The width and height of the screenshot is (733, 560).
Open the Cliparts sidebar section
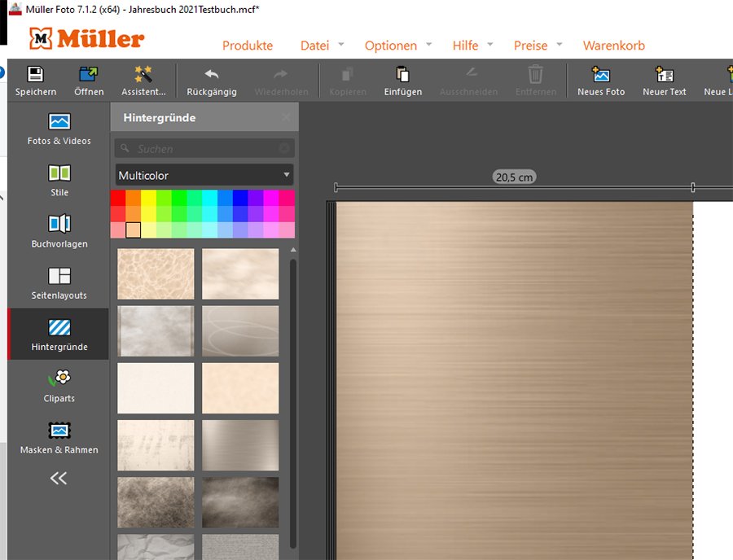(x=59, y=387)
